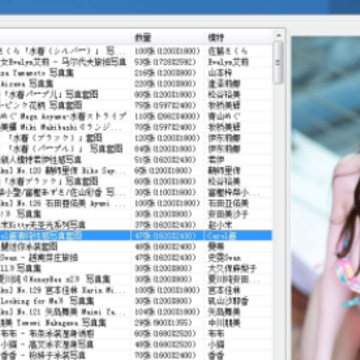Viewport: 360px width, 360px height.
Task: Click the 110张 quantity cell
Action: [167, 116]
